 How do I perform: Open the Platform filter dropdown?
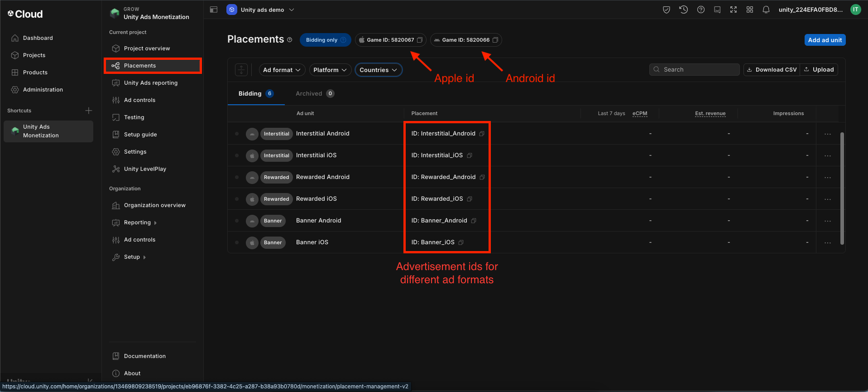click(330, 70)
